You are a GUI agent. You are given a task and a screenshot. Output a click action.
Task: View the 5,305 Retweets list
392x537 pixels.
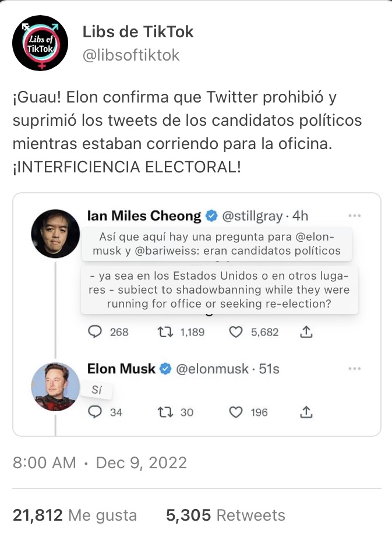225,515
